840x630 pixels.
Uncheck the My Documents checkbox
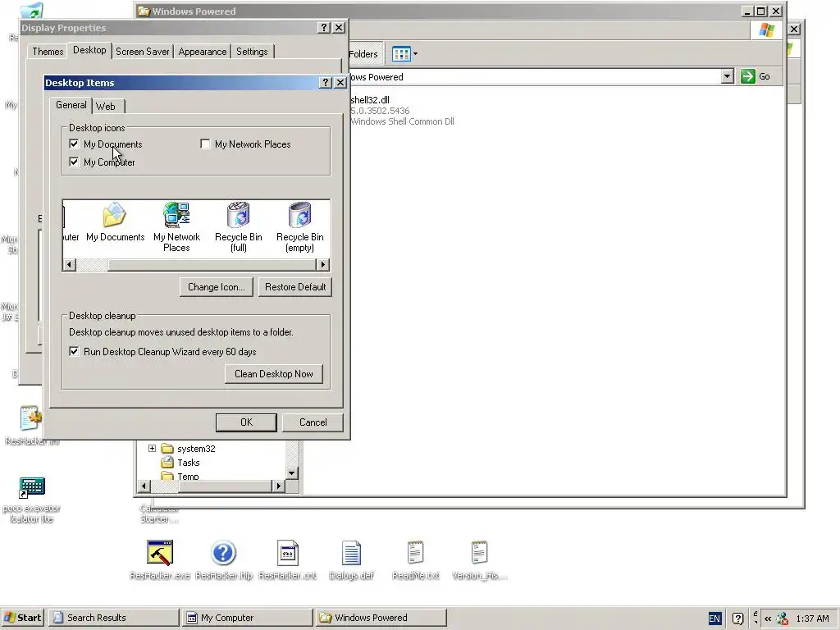[x=74, y=144]
